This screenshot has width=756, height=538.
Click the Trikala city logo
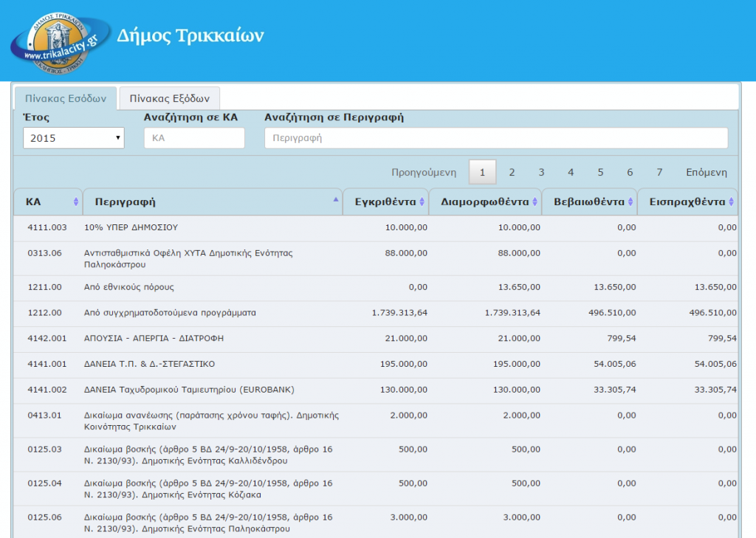[58, 40]
